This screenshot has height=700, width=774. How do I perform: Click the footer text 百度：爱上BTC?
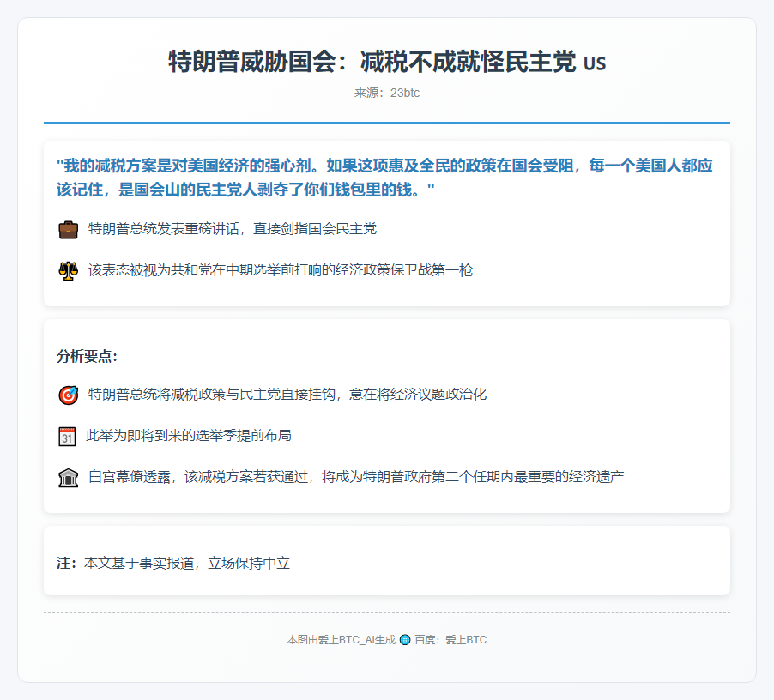[450, 640]
